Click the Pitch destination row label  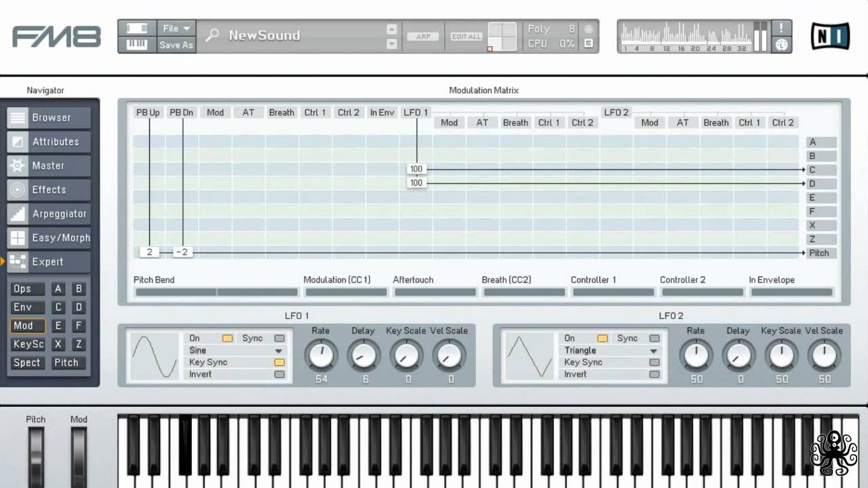[821, 253]
